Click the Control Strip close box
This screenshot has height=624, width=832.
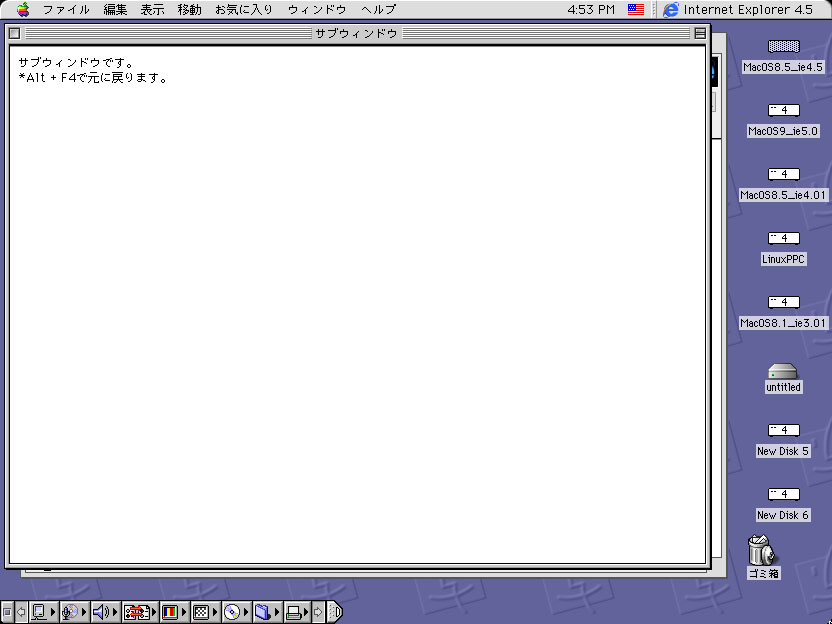[x=7, y=612]
